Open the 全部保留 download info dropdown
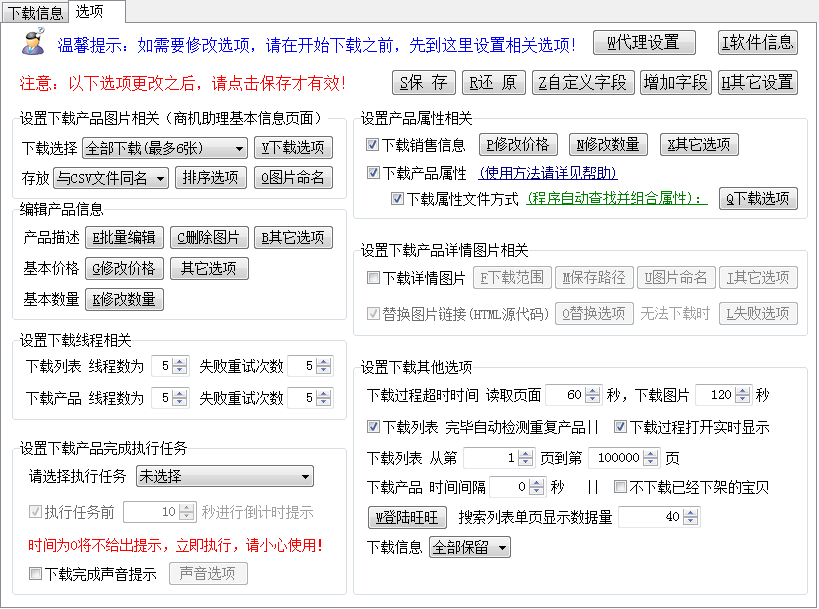 pos(470,547)
